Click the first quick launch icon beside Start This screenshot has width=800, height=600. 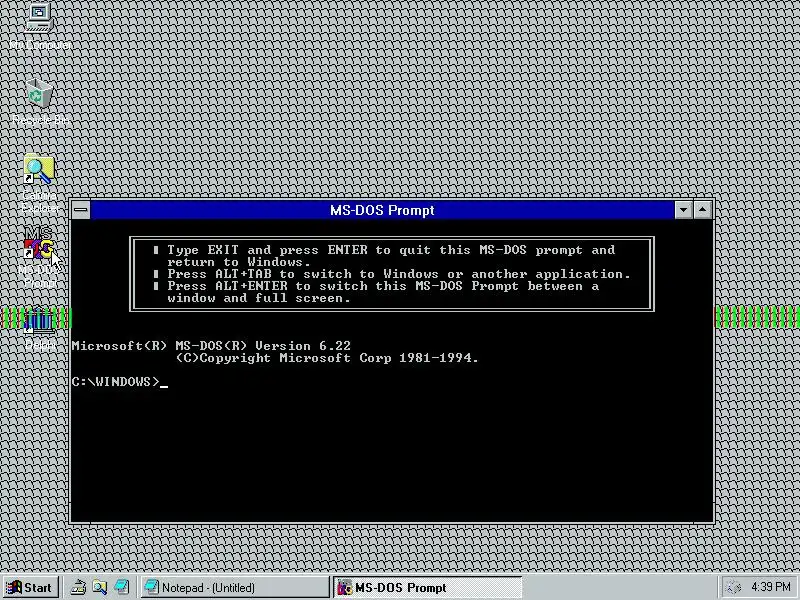(x=78, y=587)
